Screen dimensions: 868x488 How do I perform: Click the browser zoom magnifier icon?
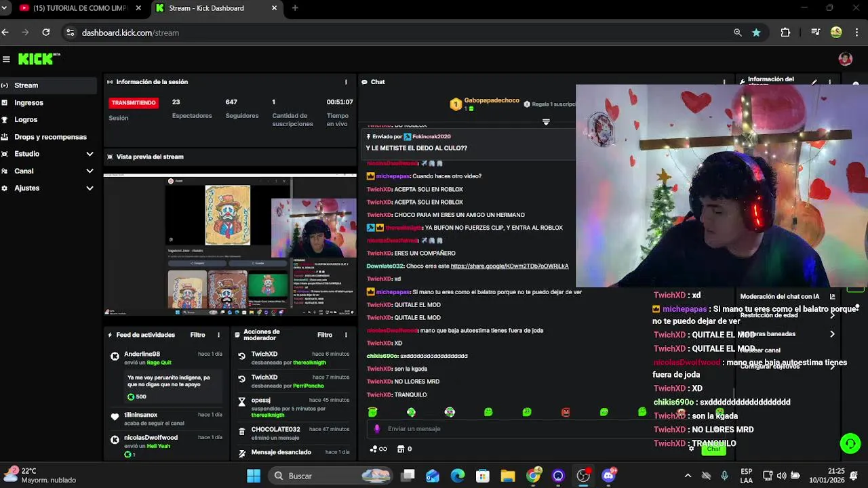click(738, 32)
